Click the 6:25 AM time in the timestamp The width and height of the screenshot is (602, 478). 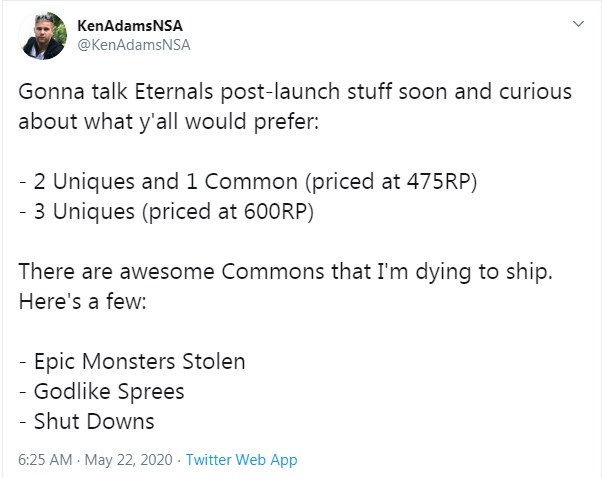tap(47, 460)
